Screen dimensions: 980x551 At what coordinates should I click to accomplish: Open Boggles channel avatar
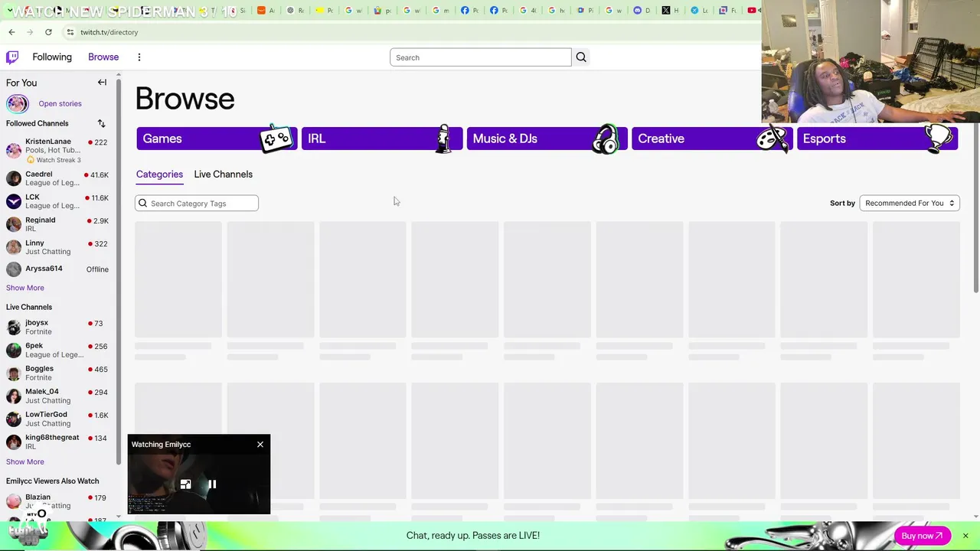(14, 373)
